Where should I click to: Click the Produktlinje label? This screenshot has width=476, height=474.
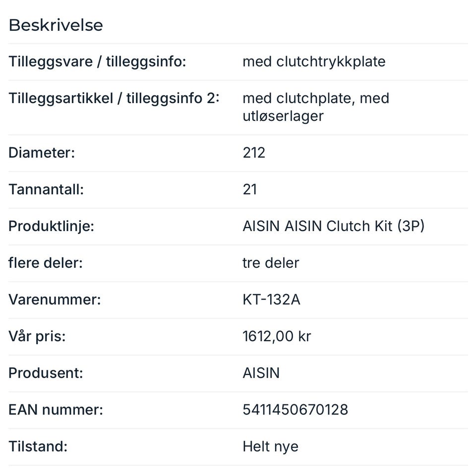pyautogui.click(x=51, y=227)
